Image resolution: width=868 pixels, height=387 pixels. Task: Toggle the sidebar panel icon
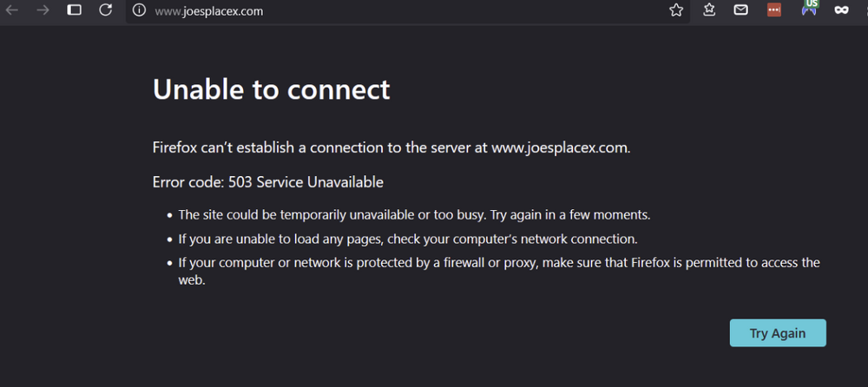coord(75,10)
